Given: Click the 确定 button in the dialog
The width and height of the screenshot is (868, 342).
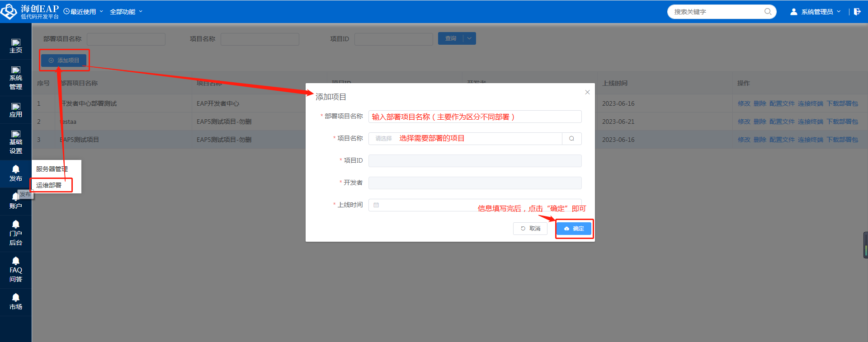Looking at the screenshot, I should (574, 229).
